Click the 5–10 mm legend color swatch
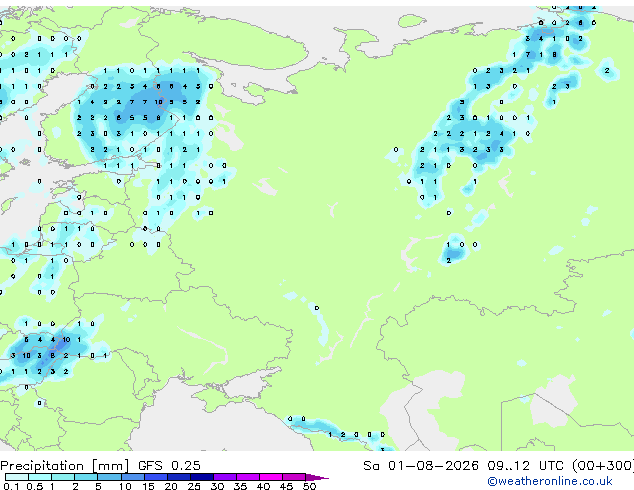634x490 pixels. (x=109, y=477)
